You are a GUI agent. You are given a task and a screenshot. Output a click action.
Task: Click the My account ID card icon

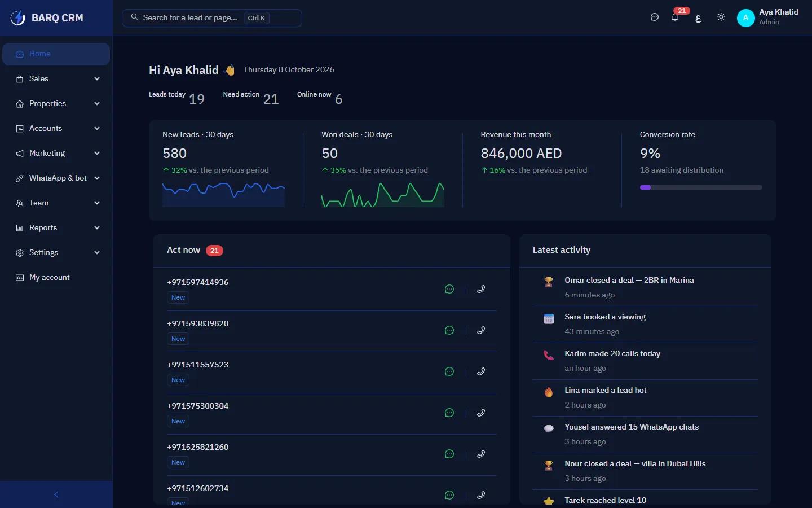pos(20,278)
